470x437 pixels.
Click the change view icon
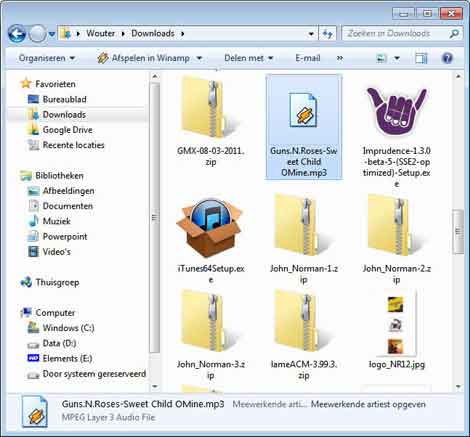(382, 58)
